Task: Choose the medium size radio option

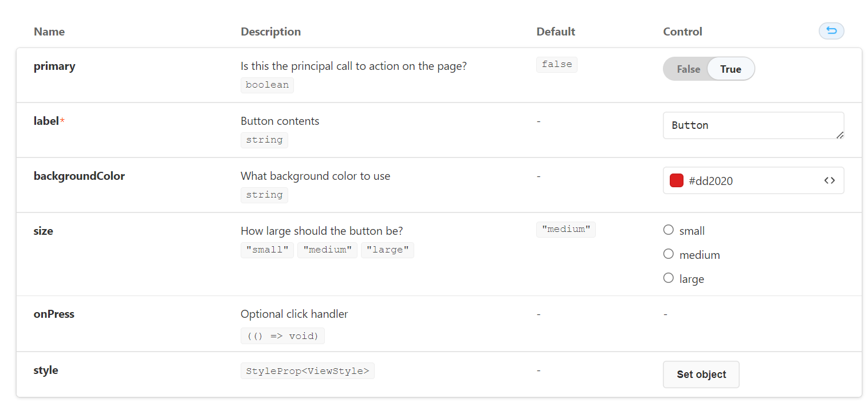Action: pyautogui.click(x=669, y=254)
